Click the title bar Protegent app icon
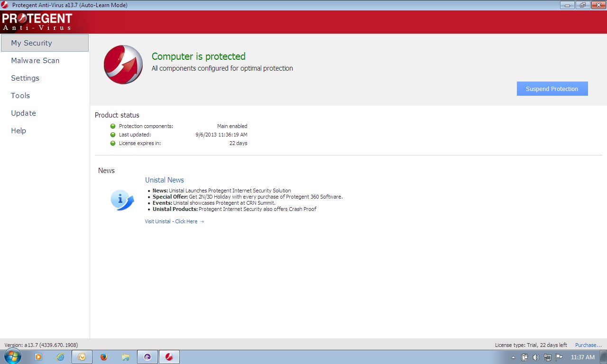Screen dimensions: 607x364 tap(5, 5)
